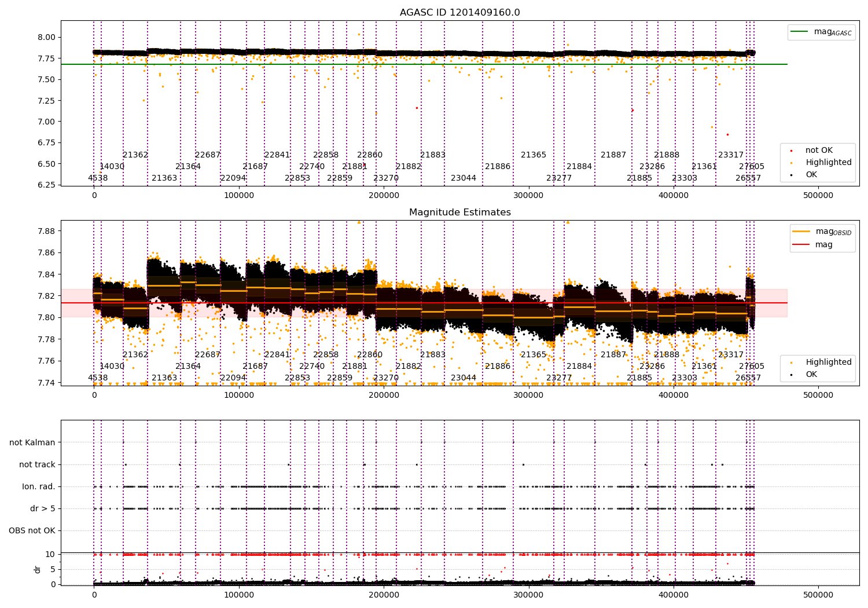Screen dimensions: 868x608
Task: Click OBSID label 23303 in Magnitude Estimates plot
Action: (x=685, y=378)
